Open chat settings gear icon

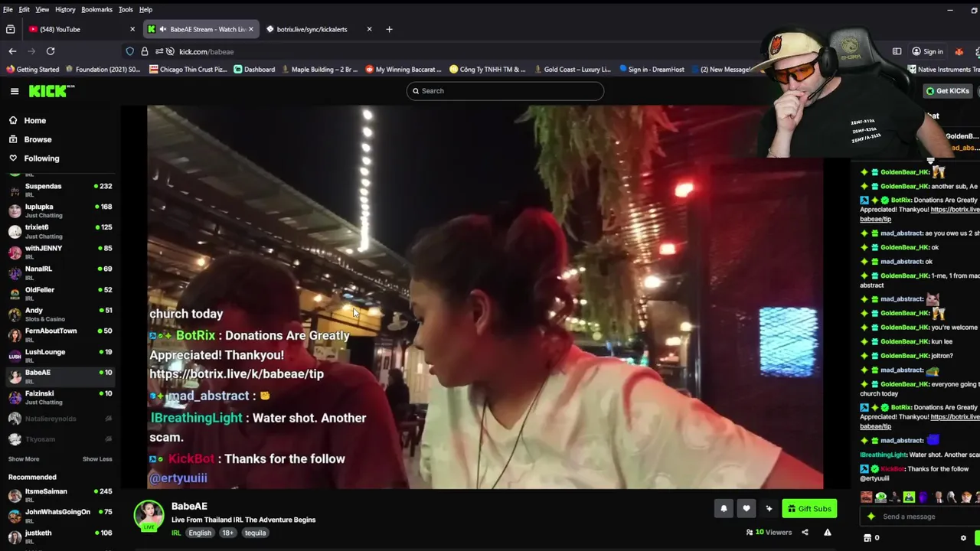pyautogui.click(x=963, y=538)
